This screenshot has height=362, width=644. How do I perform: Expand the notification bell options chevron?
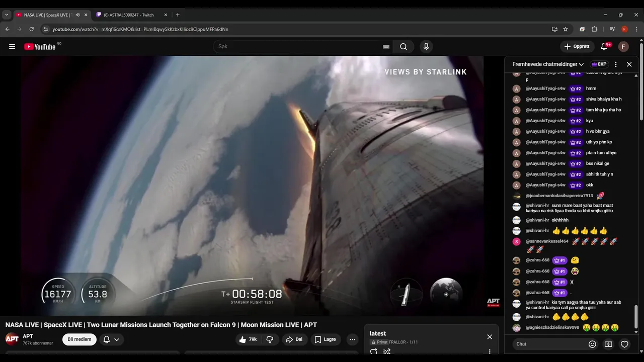click(x=117, y=339)
